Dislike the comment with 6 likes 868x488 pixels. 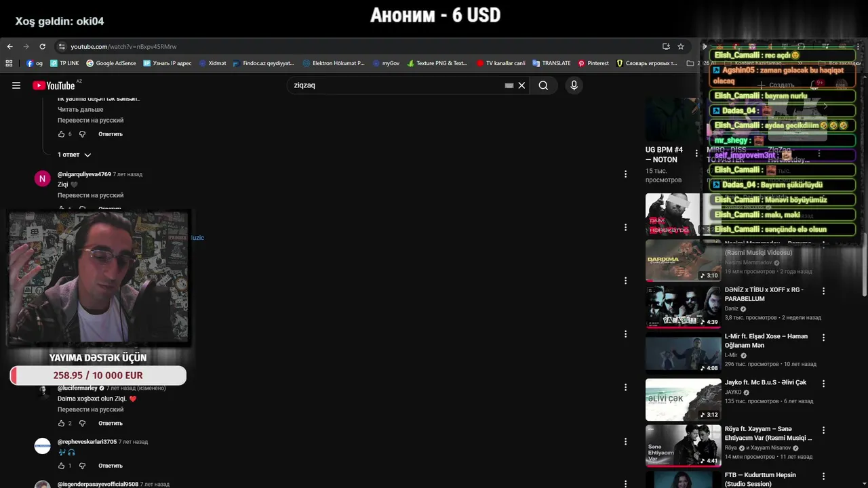coord(83,134)
